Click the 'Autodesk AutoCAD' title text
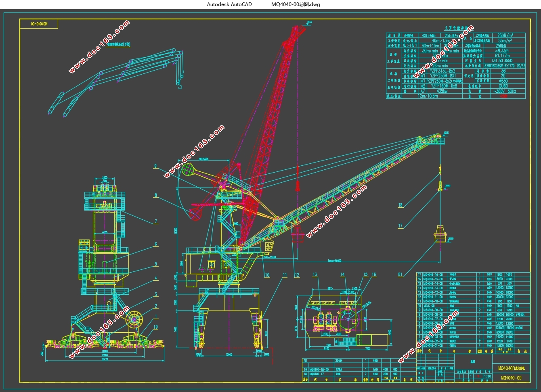The height and width of the screenshot is (392, 541). click(x=229, y=4)
